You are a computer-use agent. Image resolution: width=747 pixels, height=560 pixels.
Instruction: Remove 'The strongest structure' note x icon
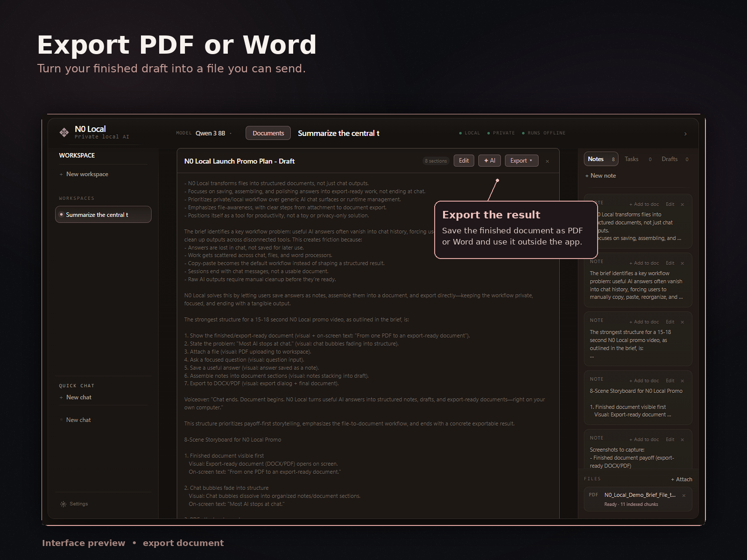pyautogui.click(x=682, y=322)
